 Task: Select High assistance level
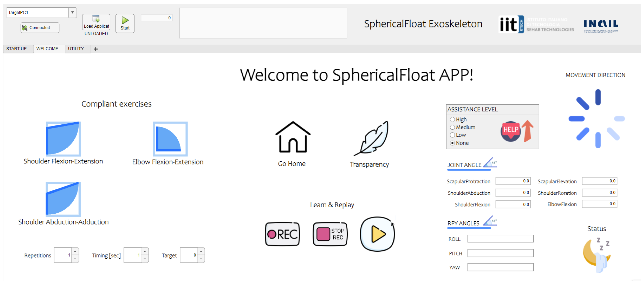coord(452,120)
